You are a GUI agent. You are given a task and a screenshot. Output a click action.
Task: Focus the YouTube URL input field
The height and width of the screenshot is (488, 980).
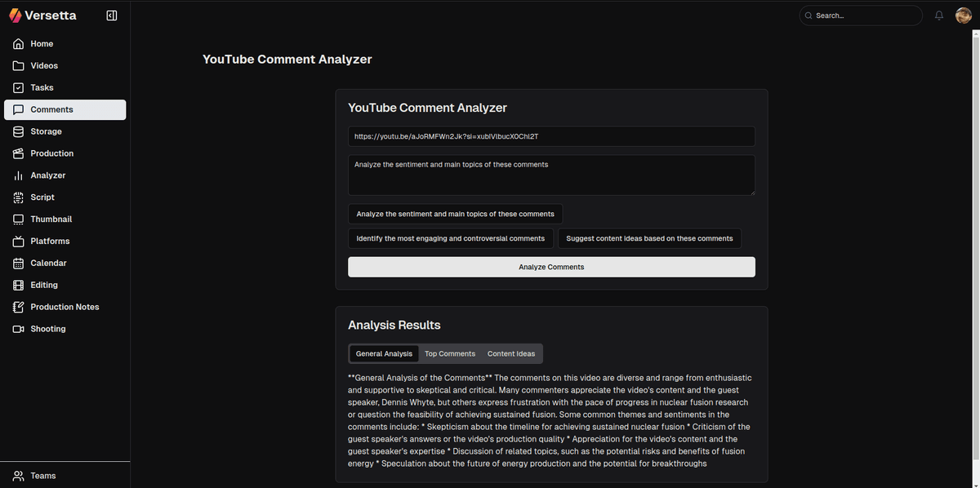click(x=551, y=136)
